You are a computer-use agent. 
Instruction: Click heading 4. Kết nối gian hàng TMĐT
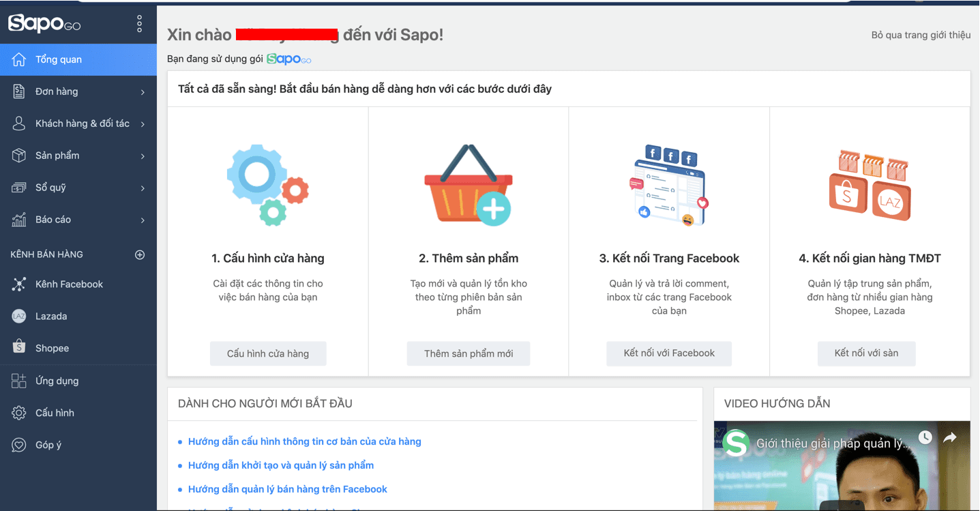[x=870, y=259]
